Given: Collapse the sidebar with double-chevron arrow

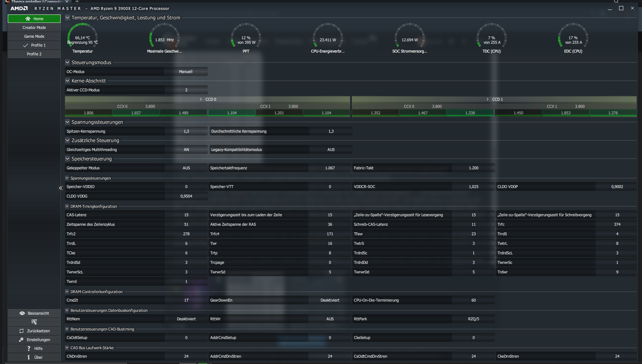Looking at the screenshot, I should coord(61,188).
